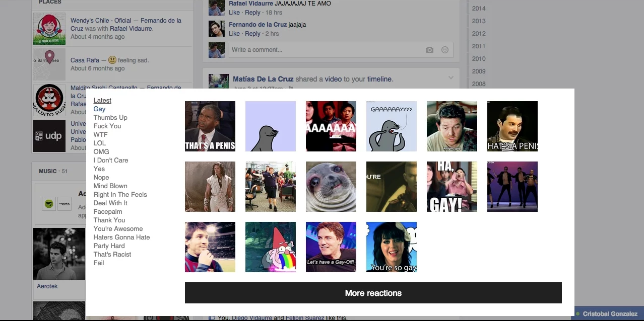Select the Fail category
The height and width of the screenshot is (321, 644).
[99, 263]
